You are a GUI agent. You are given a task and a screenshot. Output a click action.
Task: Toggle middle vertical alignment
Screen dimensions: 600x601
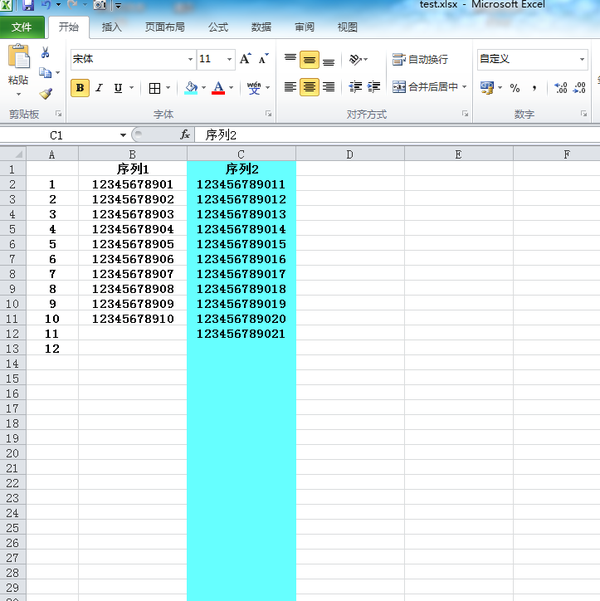tap(309, 59)
